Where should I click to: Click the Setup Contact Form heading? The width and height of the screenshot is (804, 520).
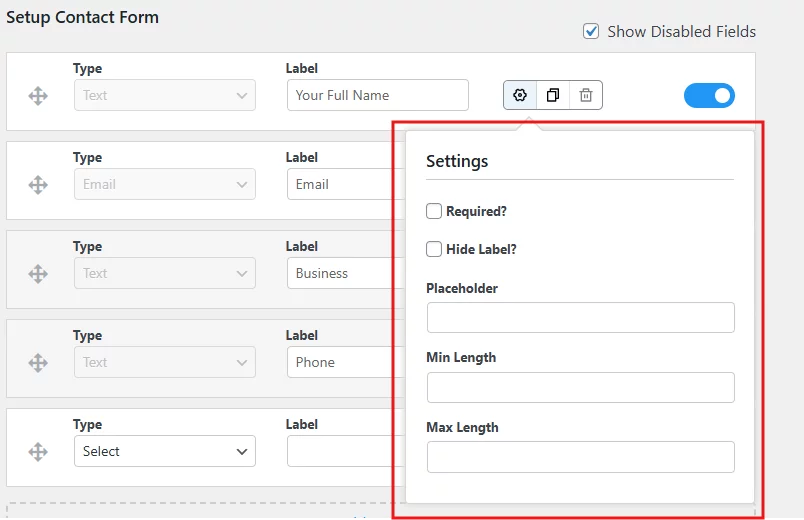[83, 17]
